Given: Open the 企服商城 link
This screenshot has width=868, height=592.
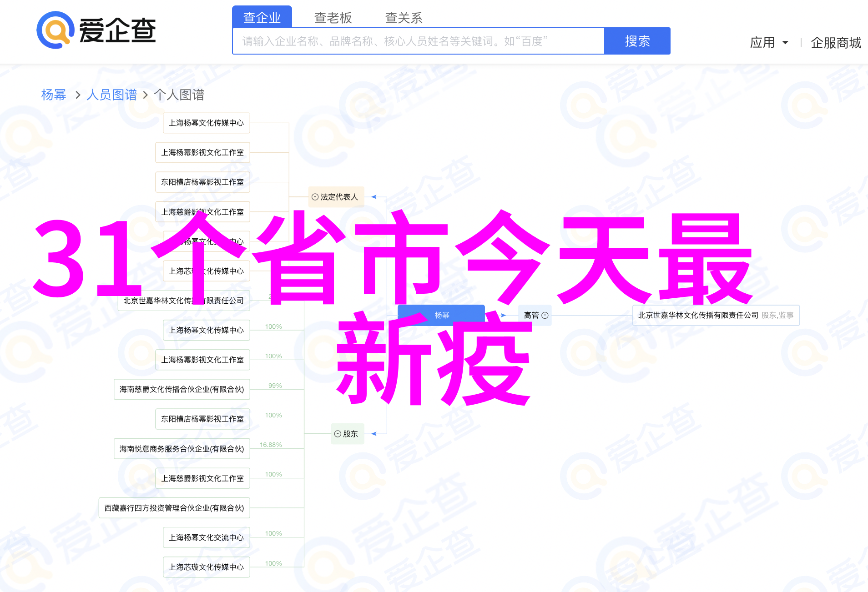Looking at the screenshot, I should (x=836, y=43).
